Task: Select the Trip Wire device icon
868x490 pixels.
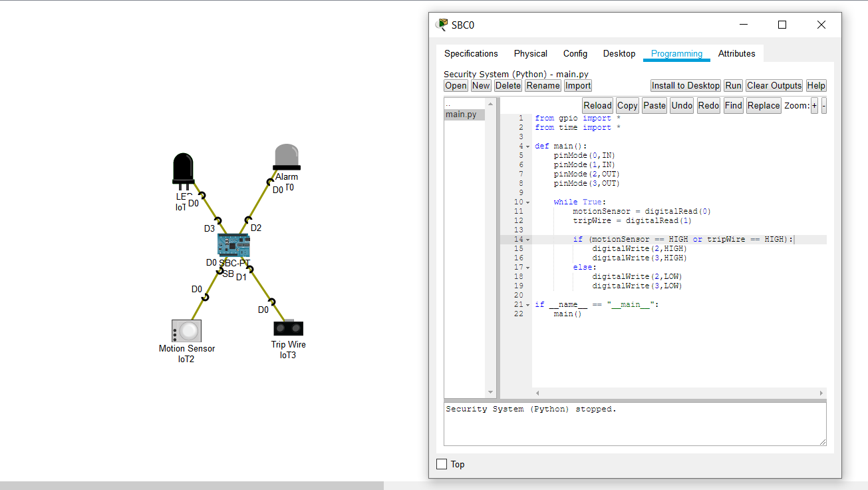Action: coord(288,328)
